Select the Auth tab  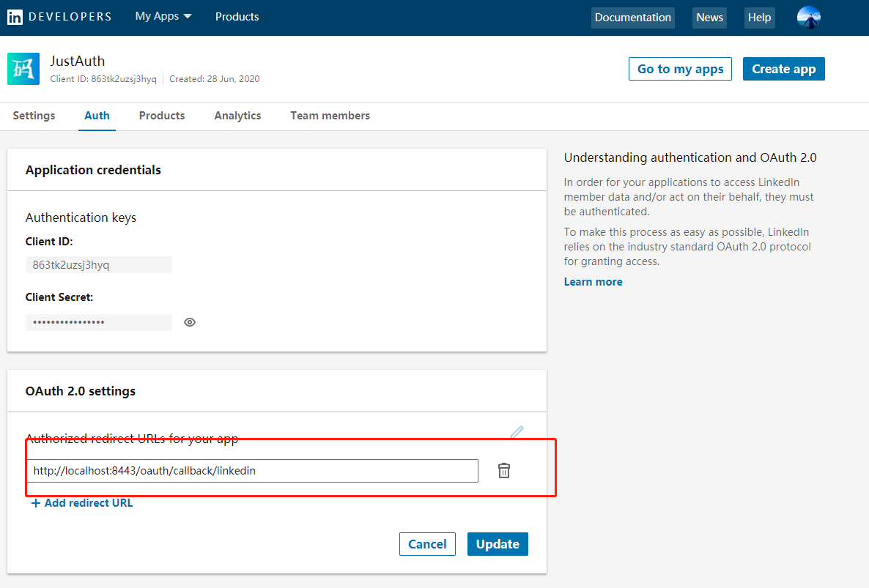tap(97, 116)
